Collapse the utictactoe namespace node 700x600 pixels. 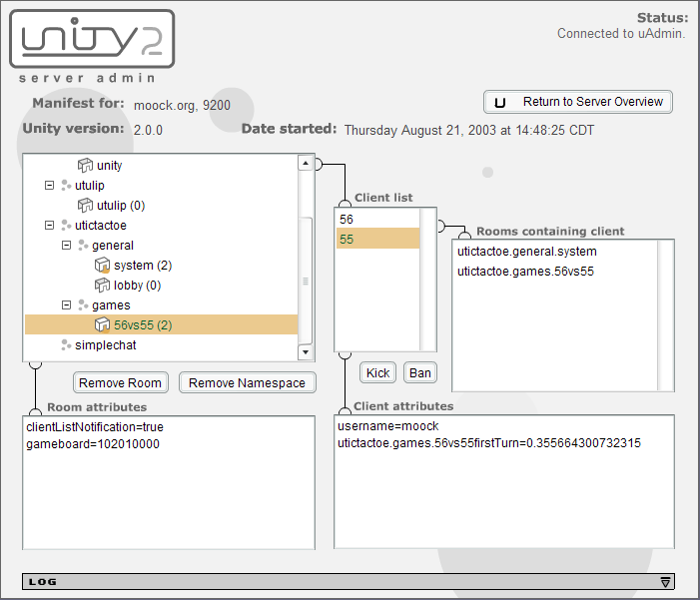50,225
